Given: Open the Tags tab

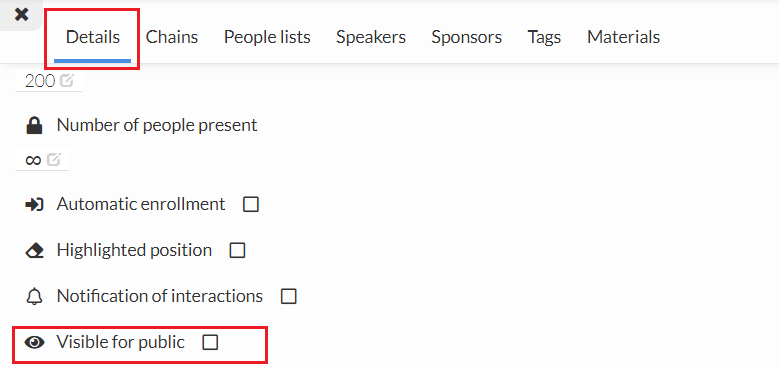Looking at the screenshot, I should pyautogui.click(x=544, y=37).
